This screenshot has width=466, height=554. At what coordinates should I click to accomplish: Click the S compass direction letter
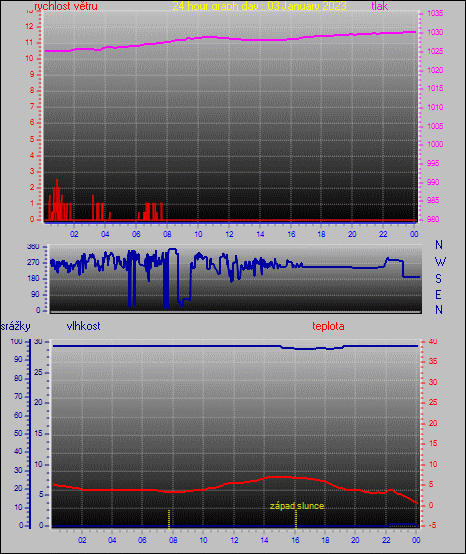pos(438,279)
